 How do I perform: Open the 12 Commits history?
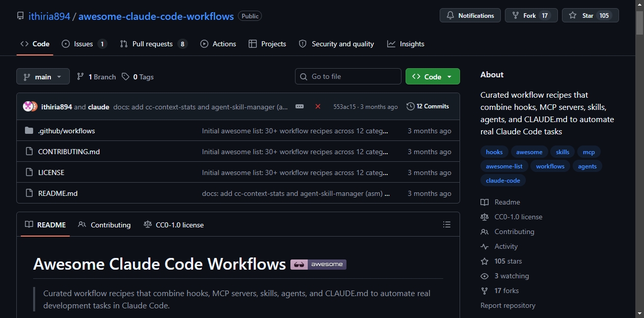click(x=428, y=106)
